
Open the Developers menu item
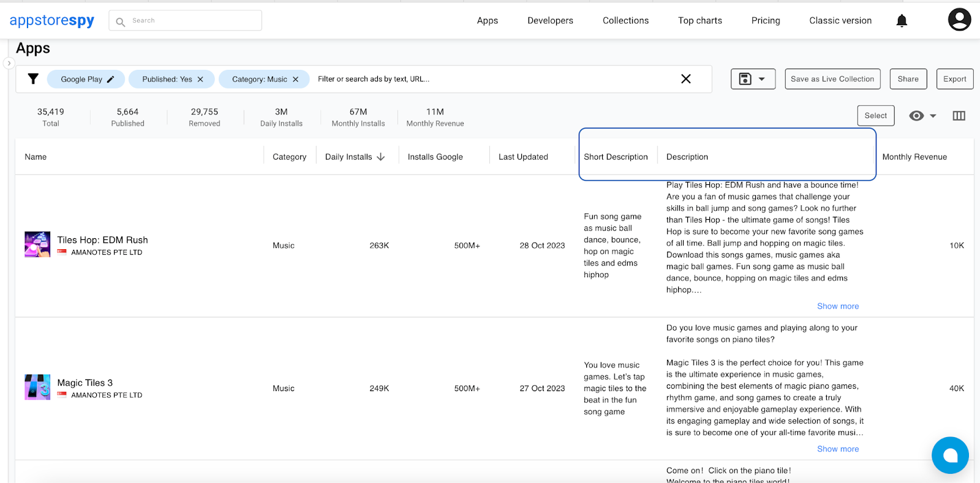click(550, 20)
